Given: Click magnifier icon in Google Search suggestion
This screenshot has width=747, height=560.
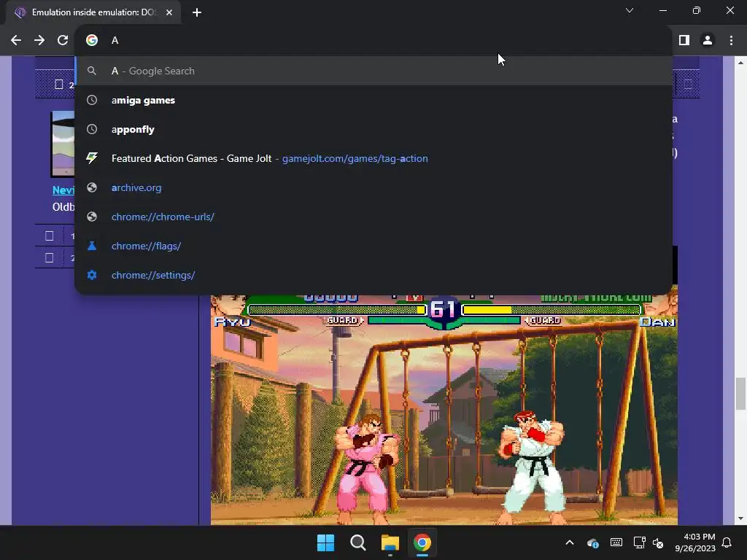Looking at the screenshot, I should [92, 71].
